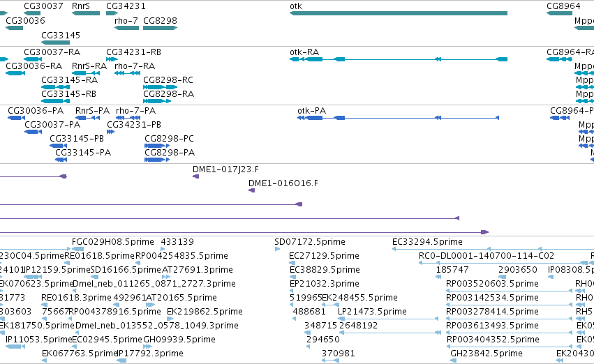The image size is (594, 364).
Task: Select the CG8298 gene label
Action: click(x=161, y=21)
